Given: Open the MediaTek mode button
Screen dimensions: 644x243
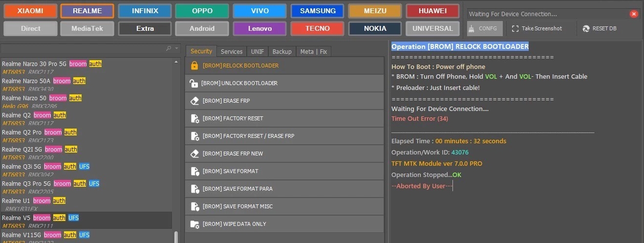Looking at the screenshot, I should tap(87, 28).
